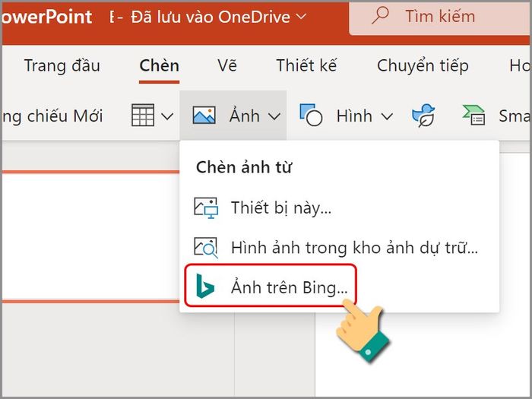Expand the table dropdown arrow
The image size is (532, 399).
[167, 116]
